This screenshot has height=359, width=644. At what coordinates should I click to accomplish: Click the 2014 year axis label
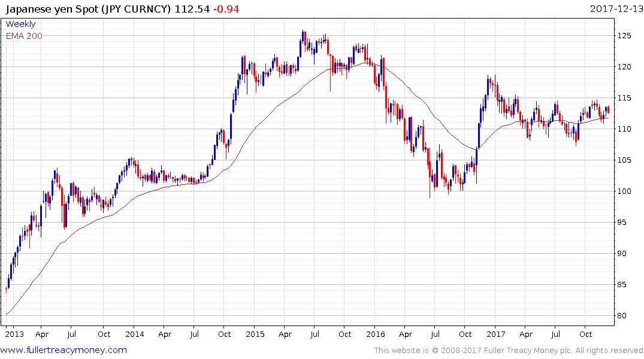(x=135, y=334)
